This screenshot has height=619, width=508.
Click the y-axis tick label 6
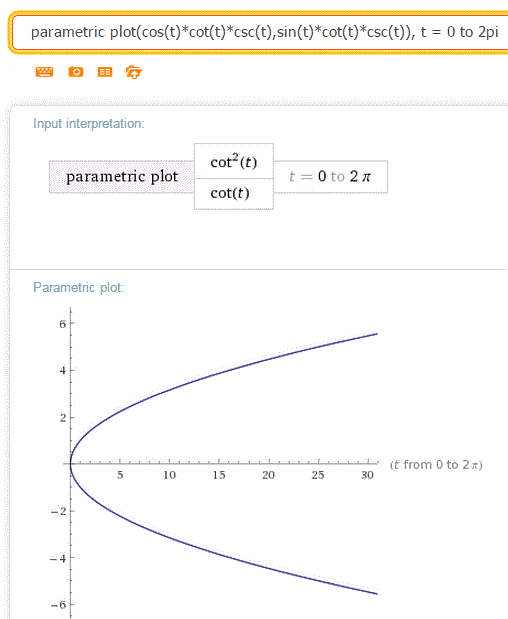click(63, 324)
